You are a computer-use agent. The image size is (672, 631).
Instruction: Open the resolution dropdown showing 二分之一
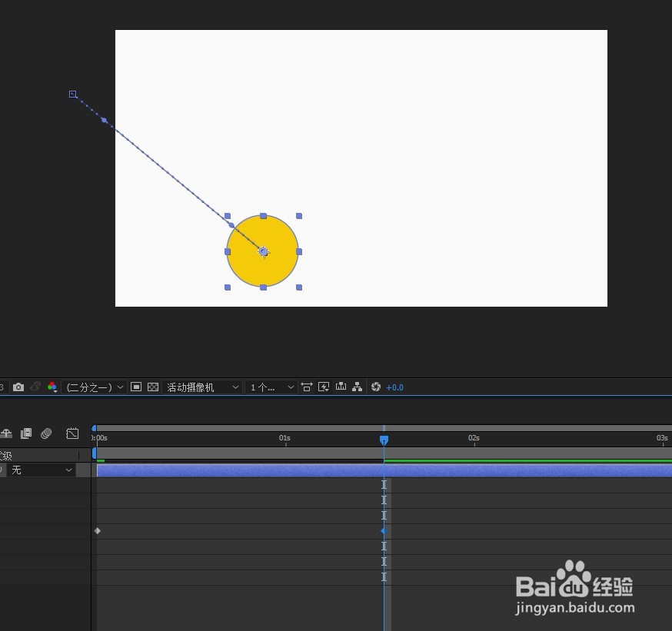[95, 387]
